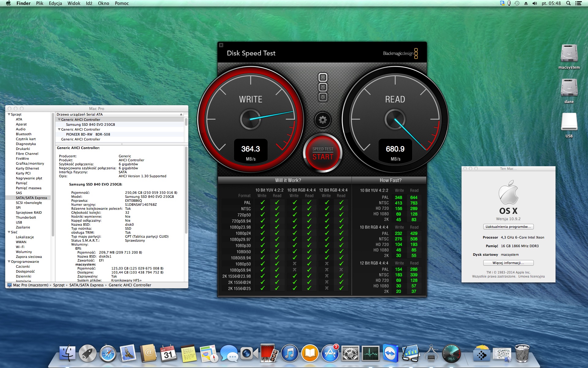Open Notes from the Dock
The image size is (588, 368).
(189, 354)
